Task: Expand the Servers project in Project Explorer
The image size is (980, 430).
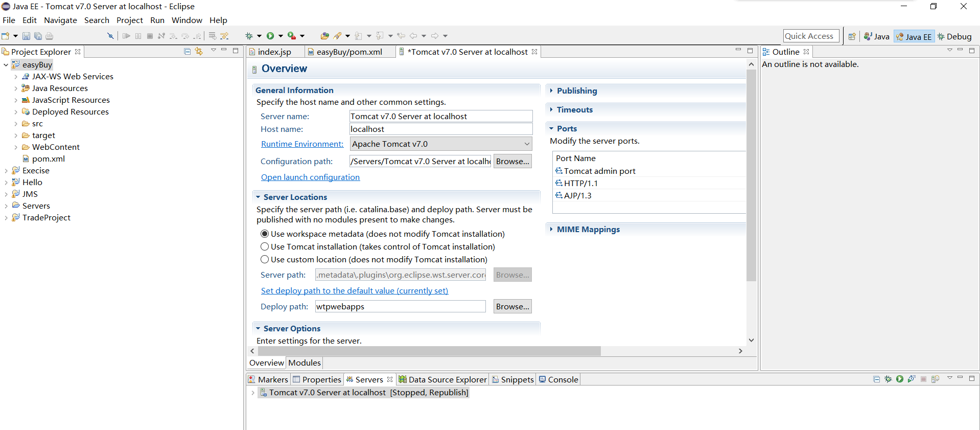Action: click(x=6, y=206)
